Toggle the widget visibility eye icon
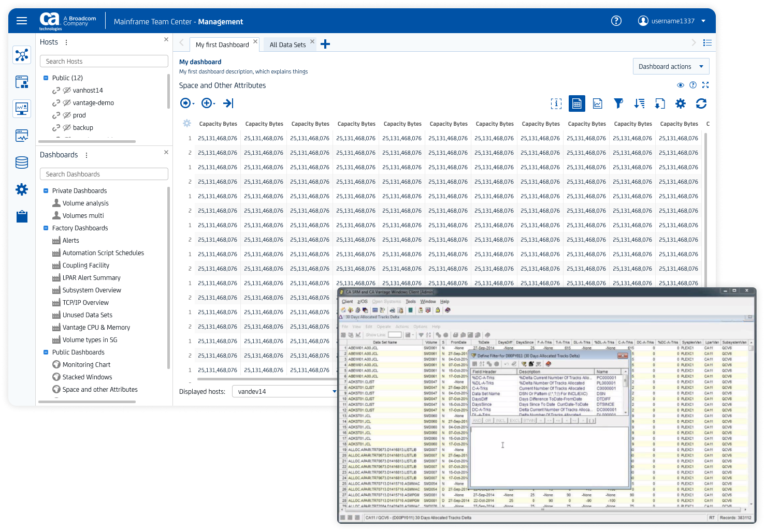Screen dimensions: 765x532 point(681,85)
